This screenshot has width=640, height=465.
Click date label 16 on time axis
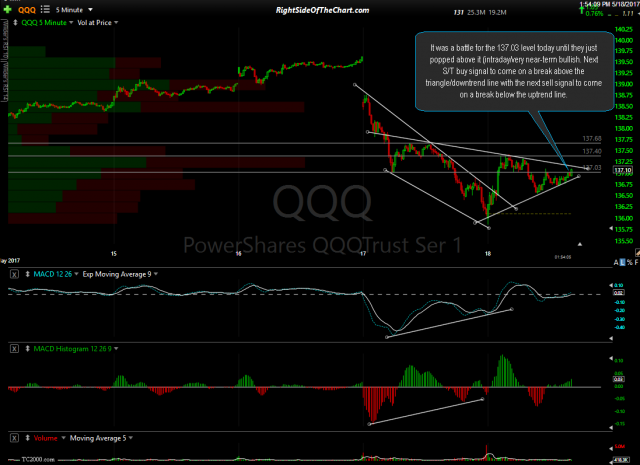click(238, 254)
